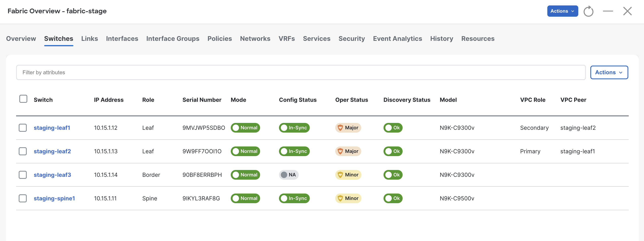The image size is (644, 241).
Task: Click the Serial Number column header
Action: [202, 100]
